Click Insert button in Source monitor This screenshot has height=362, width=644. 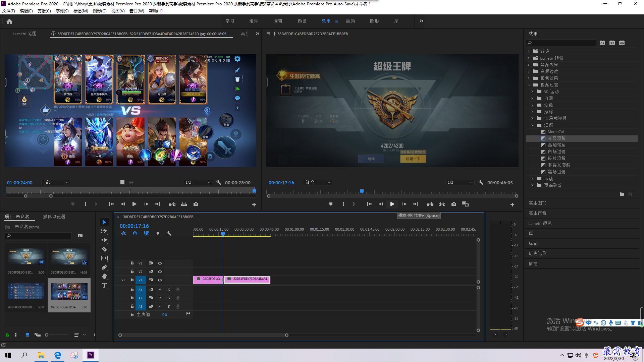[172, 204]
